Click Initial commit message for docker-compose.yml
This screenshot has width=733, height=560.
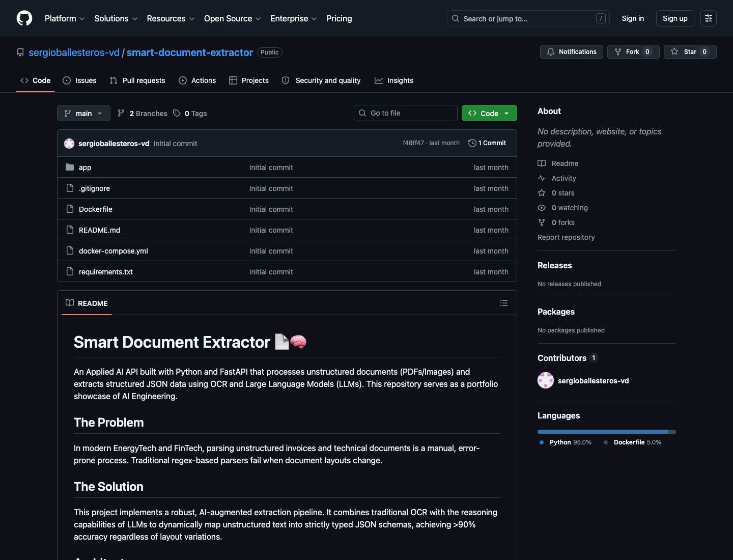coord(271,251)
